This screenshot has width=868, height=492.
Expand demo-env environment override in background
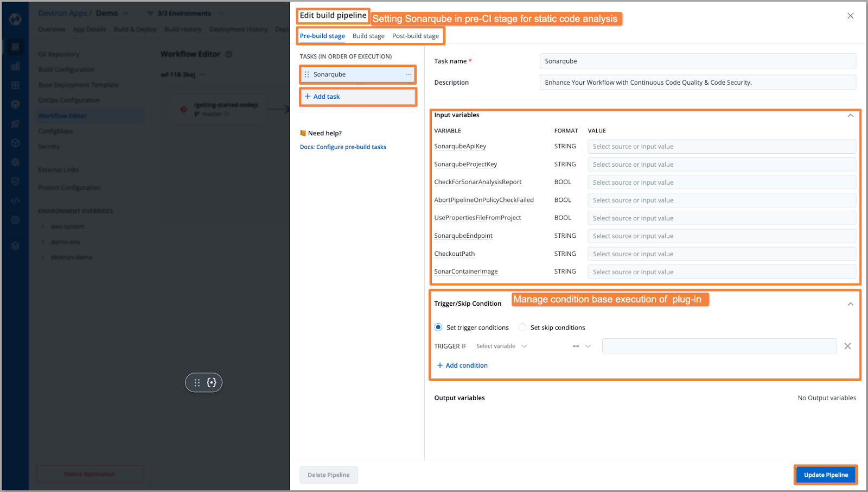[x=43, y=242]
